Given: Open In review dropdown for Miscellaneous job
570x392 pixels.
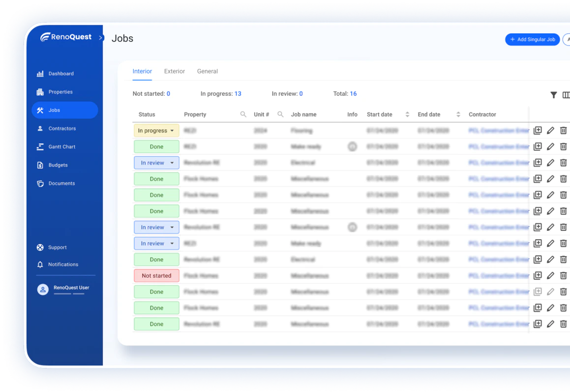Looking at the screenshot, I should click(156, 227).
